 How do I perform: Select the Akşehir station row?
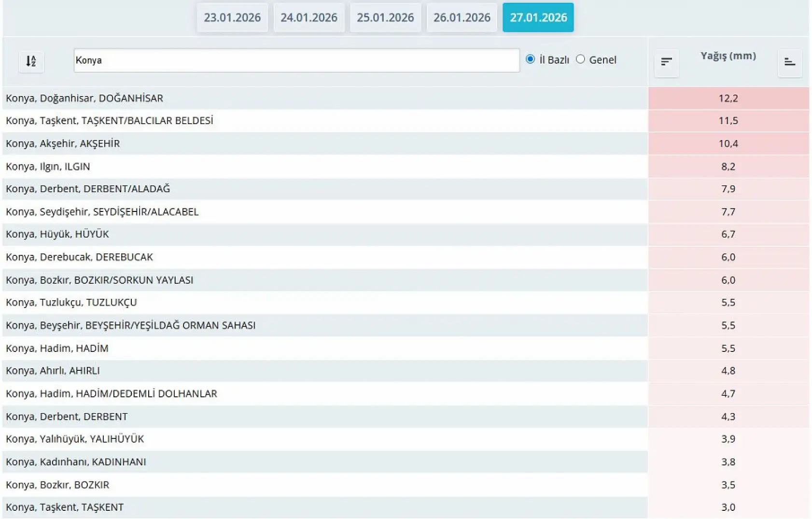63,144
